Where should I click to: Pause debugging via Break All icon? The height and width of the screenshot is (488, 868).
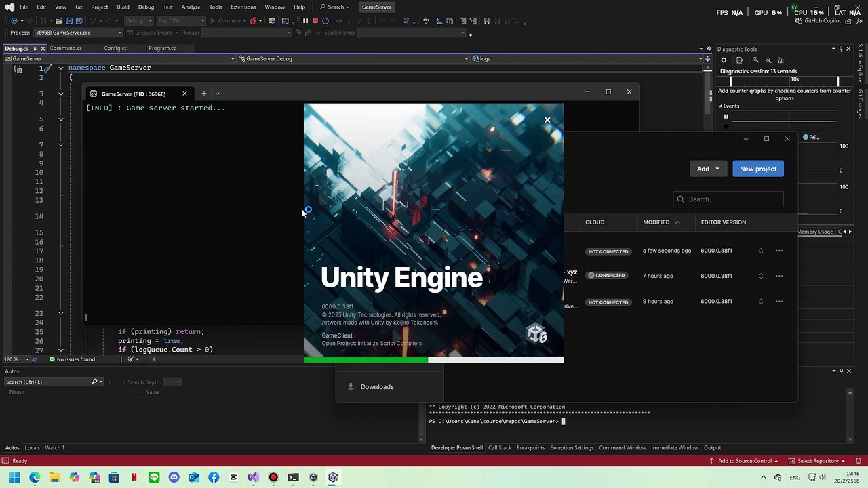(x=305, y=21)
